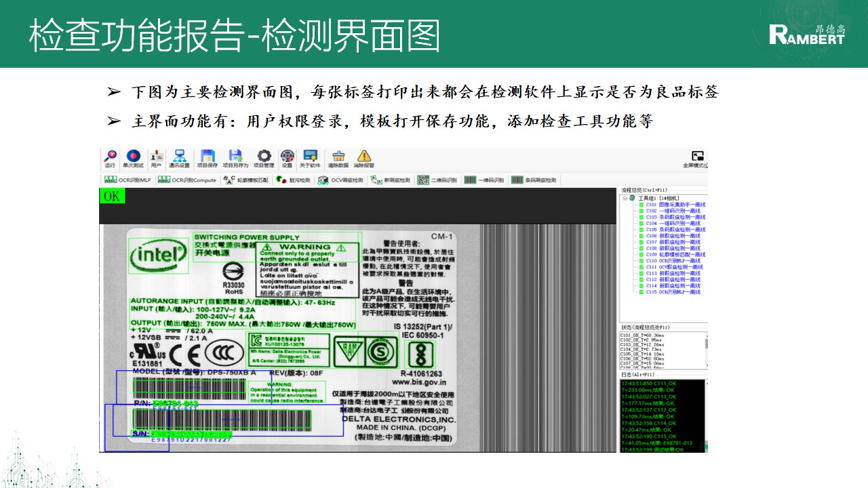The image size is (868, 488).
Task: Add the 二维码识别 QR code tool
Action: pos(437,180)
